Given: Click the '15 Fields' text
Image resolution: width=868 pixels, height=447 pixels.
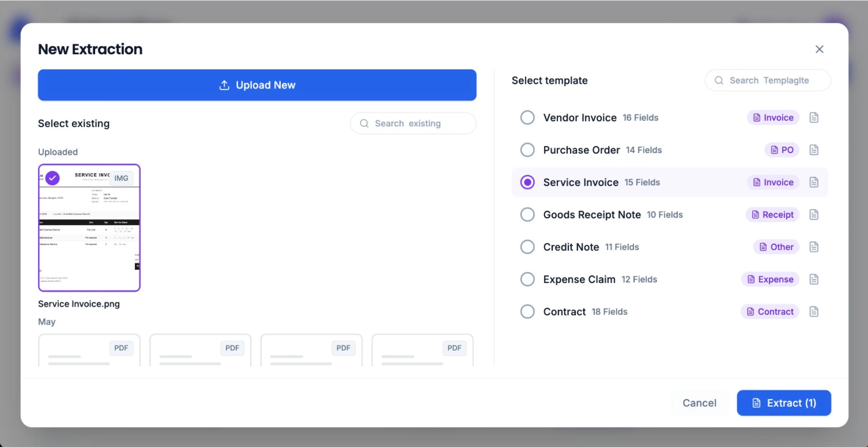Looking at the screenshot, I should [x=642, y=182].
